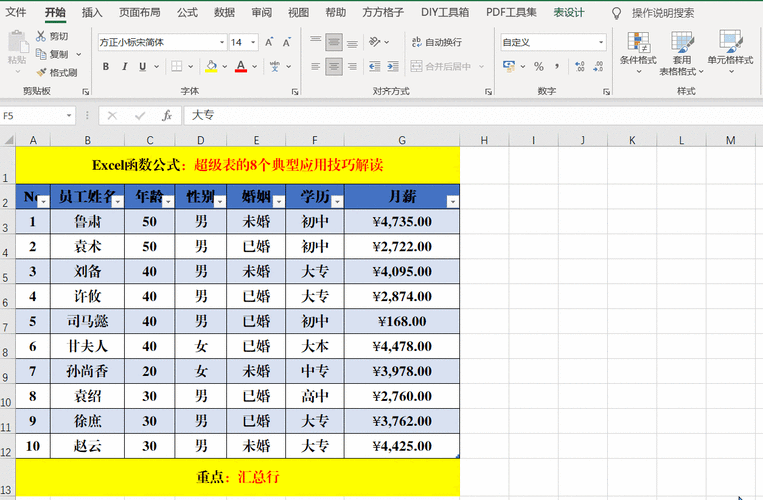This screenshot has width=763, height=500.
Task: Increase decimal places icon
Action: coord(580,67)
